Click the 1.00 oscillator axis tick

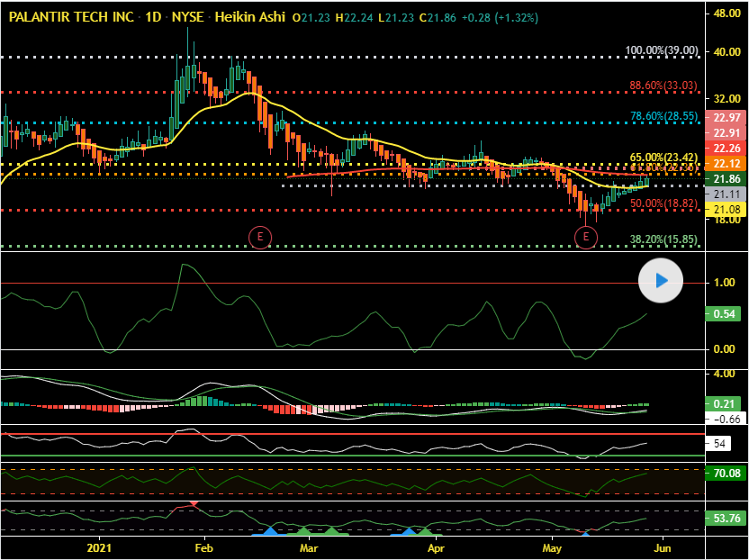point(724,283)
